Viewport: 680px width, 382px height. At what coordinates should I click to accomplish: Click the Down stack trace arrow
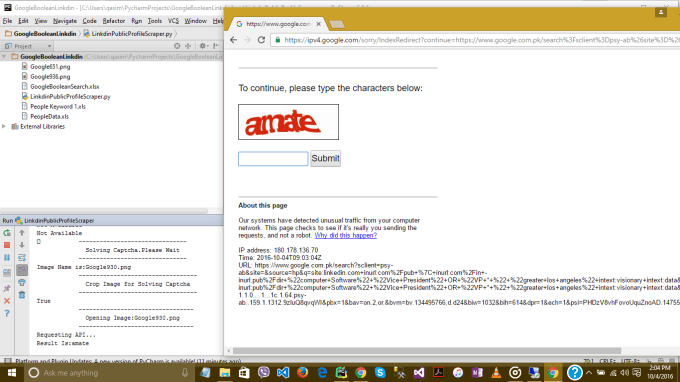tap(22, 245)
